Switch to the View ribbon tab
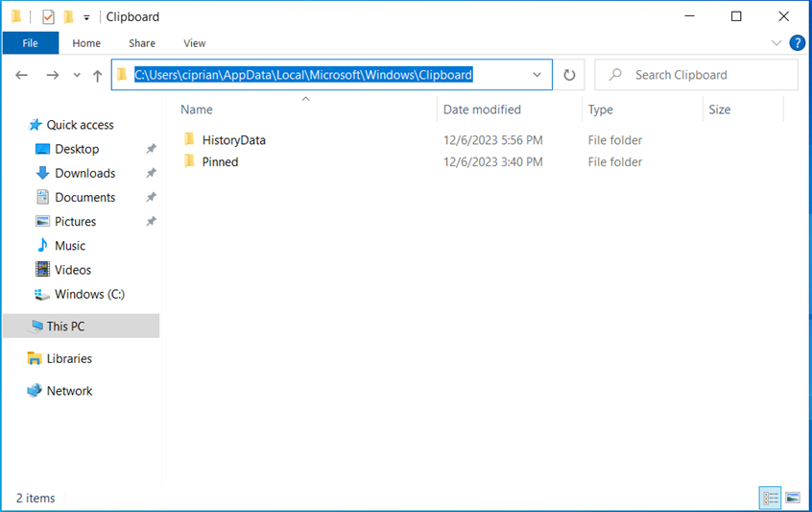812x512 pixels. pos(194,43)
